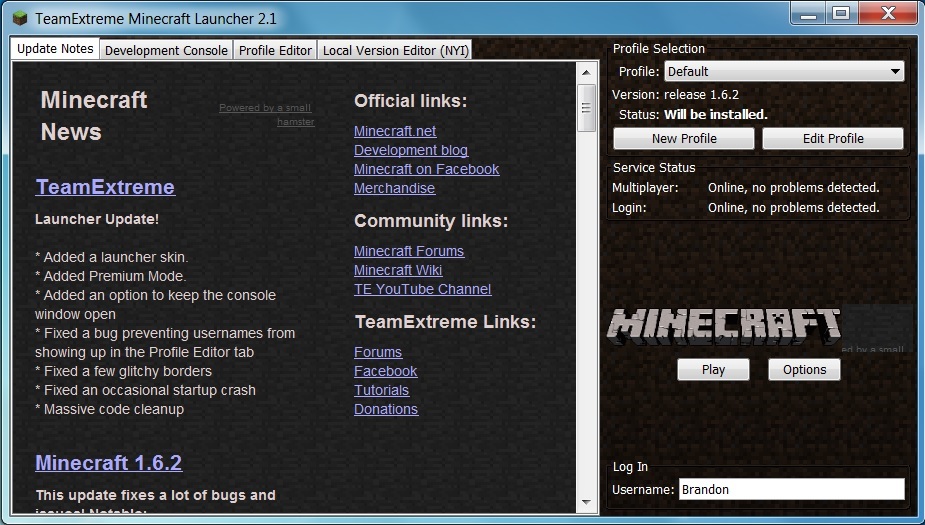Click the Launcher Update! heading text
Screen dimensions: 925x525
click(97, 219)
